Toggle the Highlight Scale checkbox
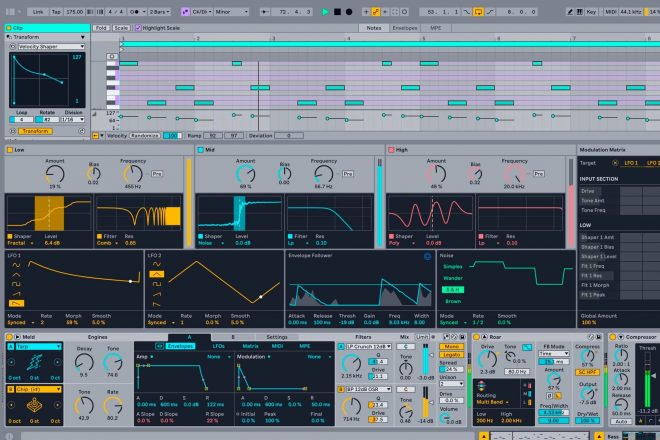The image size is (660, 440). tap(138, 28)
